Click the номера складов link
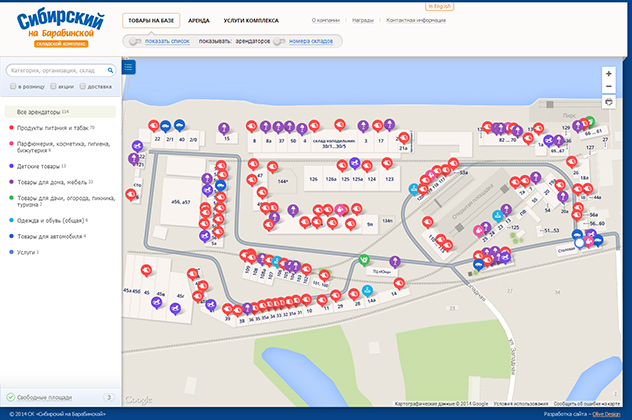Image resolution: width=632 pixels, height=420 pixels. tap(311, 41)
